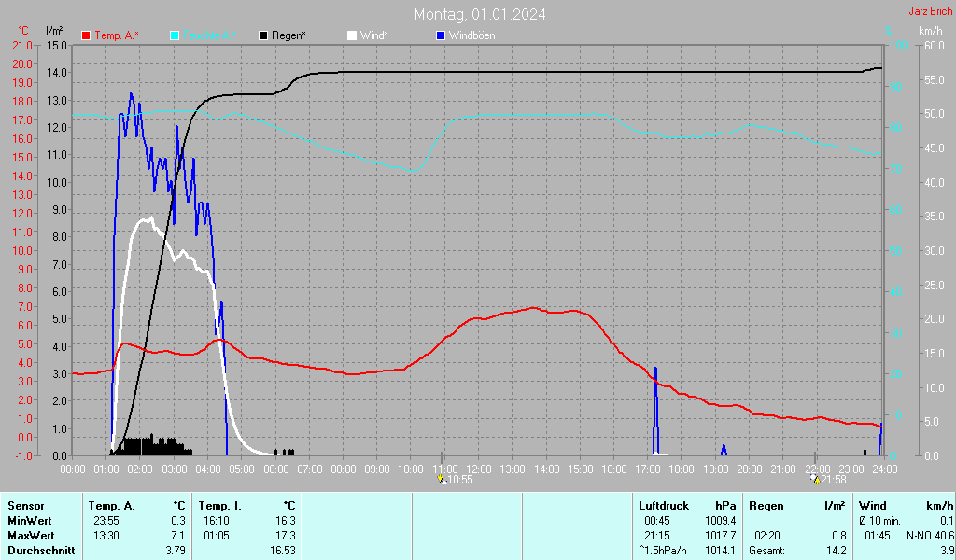Click the cyan Feuchte A. legend swatch
This screenshot has width=956, height=560.
pyautogui.click(x=175, y=35)
